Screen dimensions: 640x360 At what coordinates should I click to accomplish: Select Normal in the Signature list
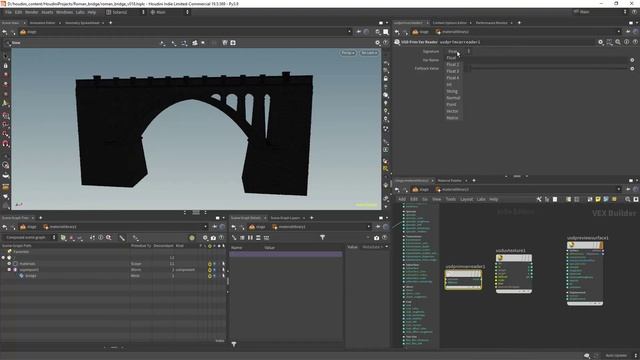point(453,98)
